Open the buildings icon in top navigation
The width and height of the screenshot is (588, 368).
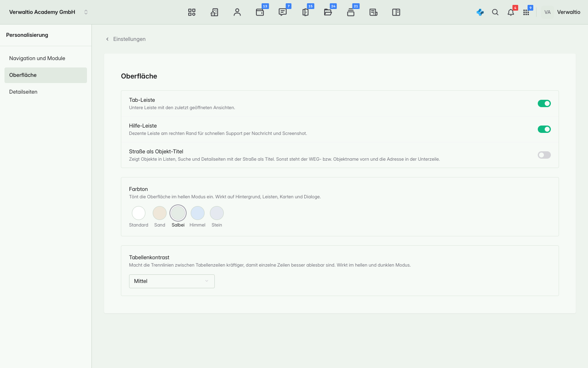pos(214,12)
